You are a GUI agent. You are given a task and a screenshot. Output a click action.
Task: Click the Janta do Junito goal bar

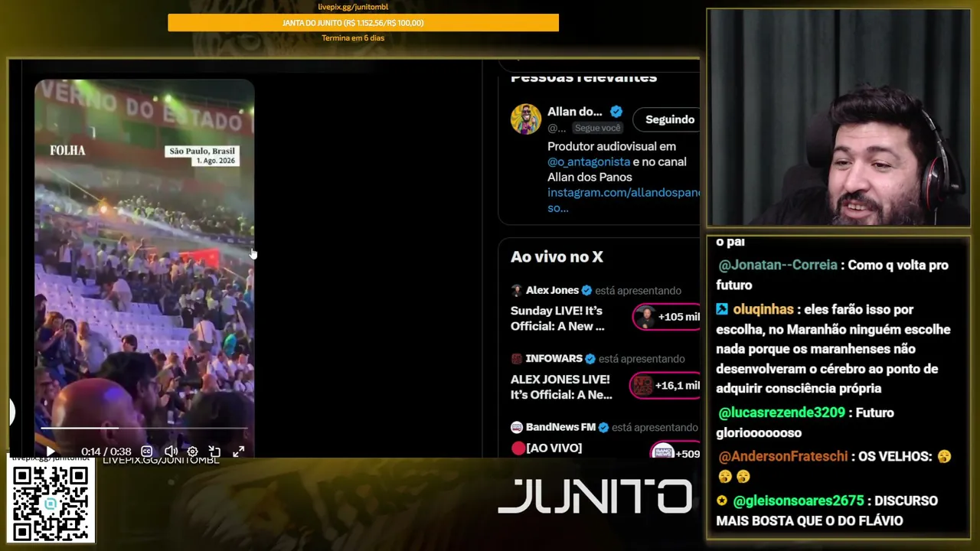pos(363,23)
